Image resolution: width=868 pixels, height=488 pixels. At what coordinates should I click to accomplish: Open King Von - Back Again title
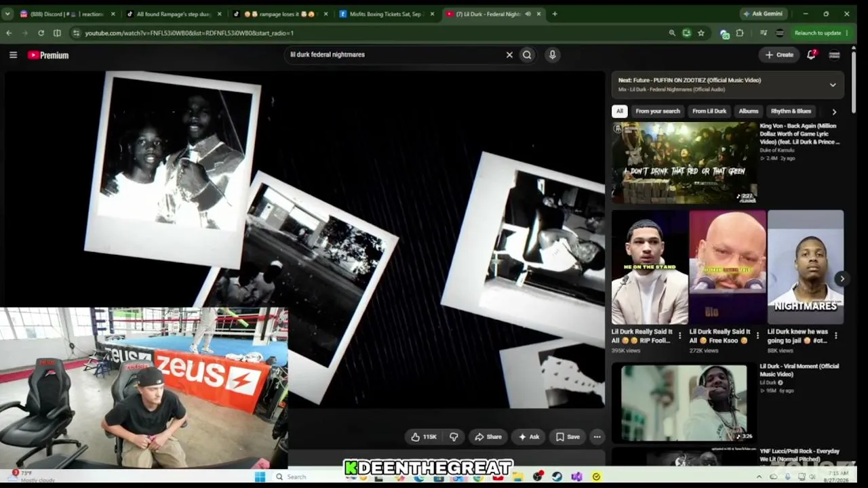point(800,134)
